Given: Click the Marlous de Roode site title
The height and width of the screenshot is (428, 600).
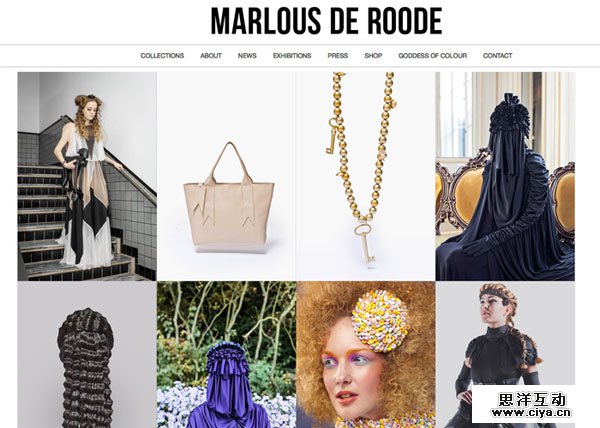Looking at the screenshot, I should (x=327, y=21).
